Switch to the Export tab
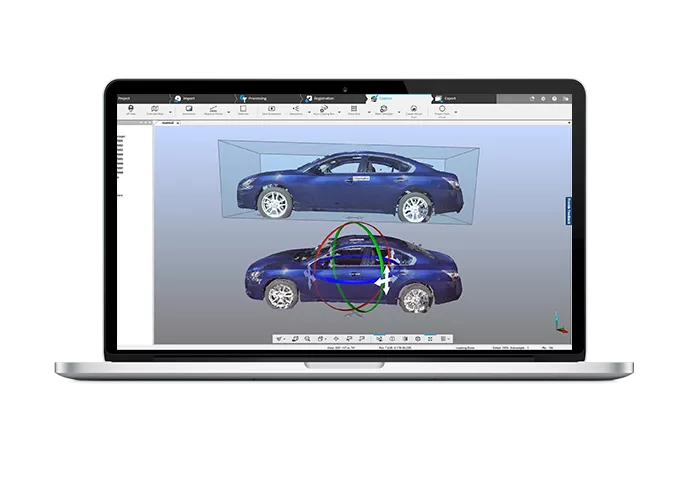 pyautogui.click(x=452, y=98)
